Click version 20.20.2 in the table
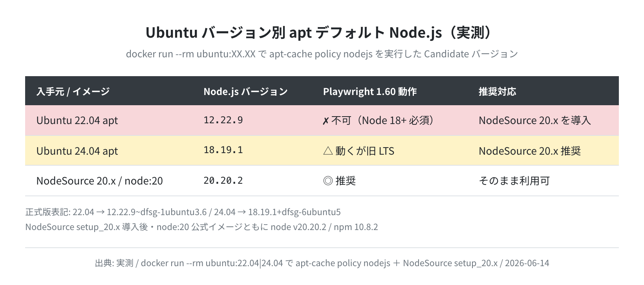 coord(223,181)
